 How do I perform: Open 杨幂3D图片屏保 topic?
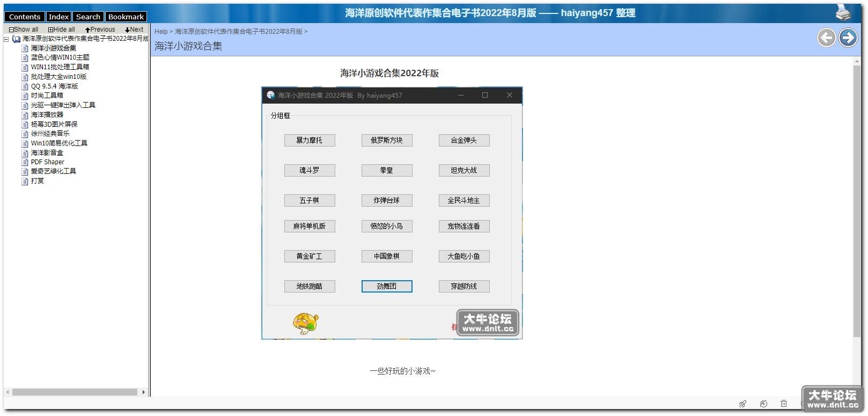[x=54, y=125]
